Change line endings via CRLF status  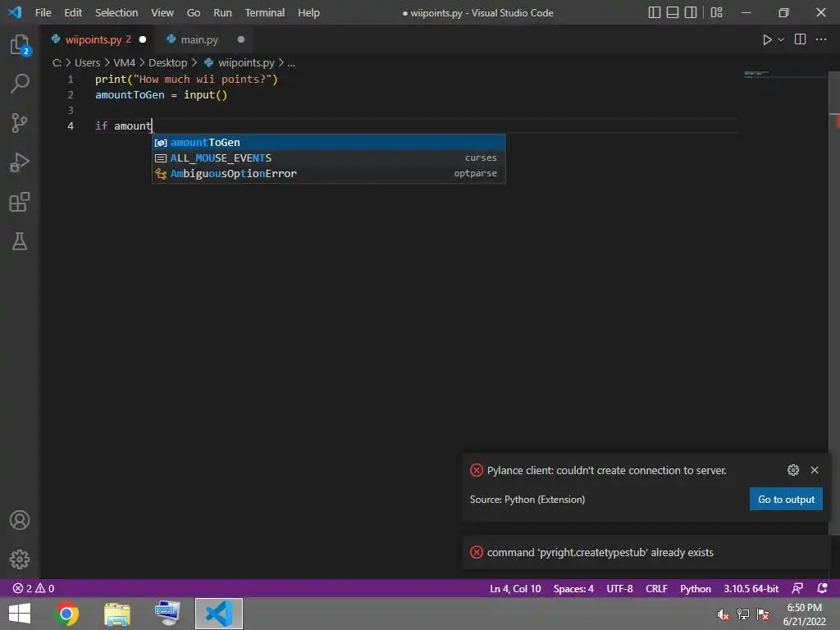(x=656, y=588)
